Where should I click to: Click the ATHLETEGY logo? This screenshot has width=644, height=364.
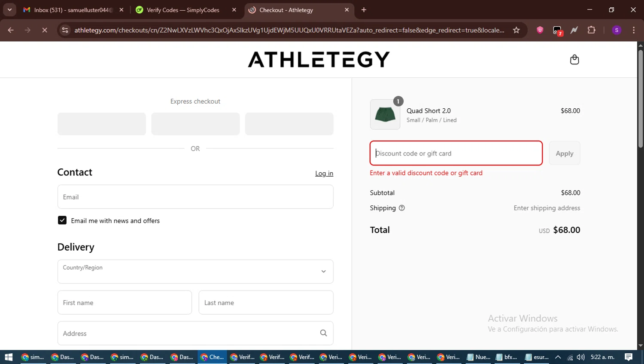click(x=319, y=60)
